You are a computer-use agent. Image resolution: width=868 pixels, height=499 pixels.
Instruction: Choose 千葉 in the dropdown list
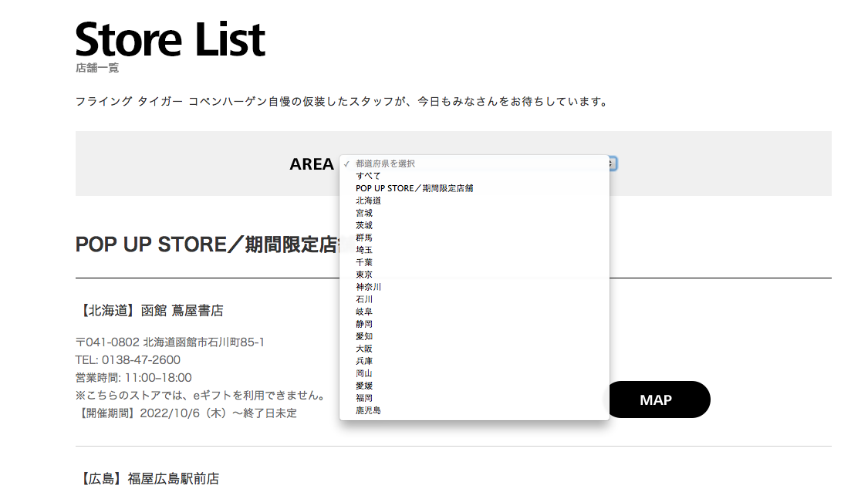(x=474, y=262)
